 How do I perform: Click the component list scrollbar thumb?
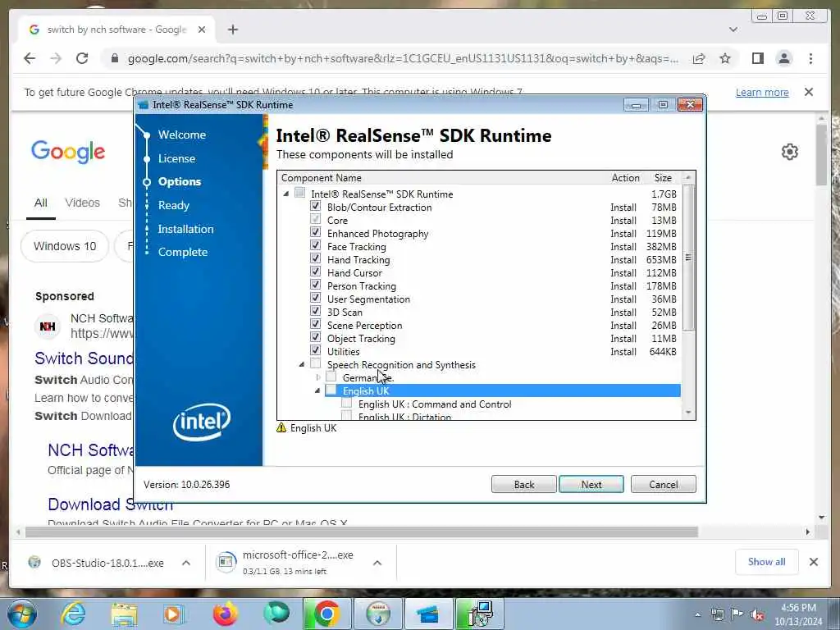688,257
